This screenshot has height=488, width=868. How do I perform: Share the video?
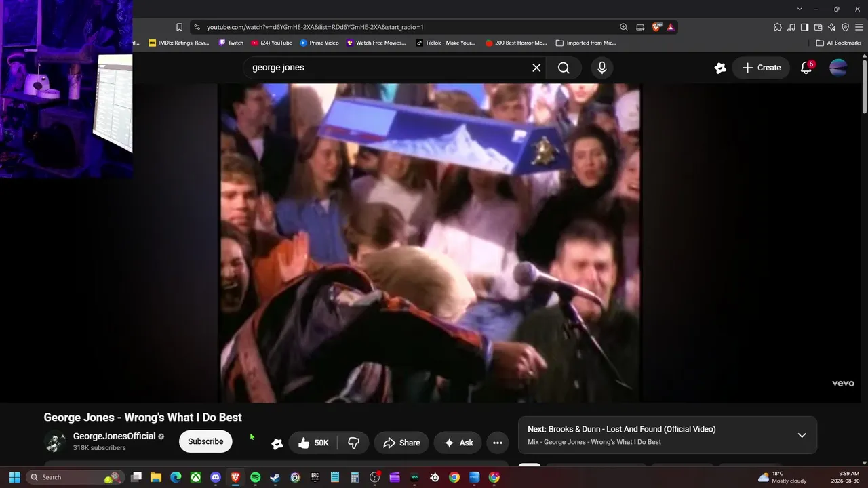[401, 443]
